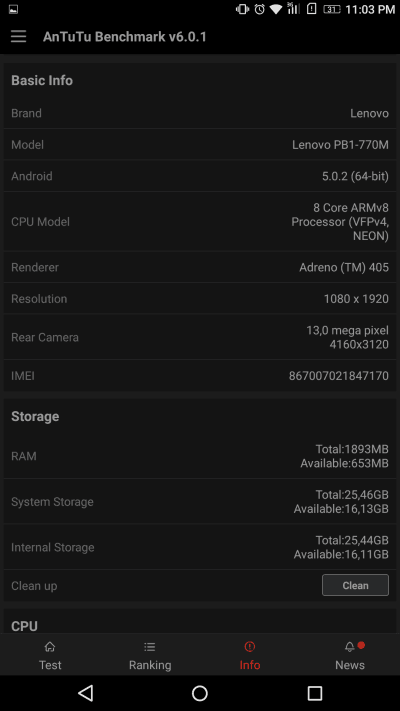Open the hamburger navigation menu
This screenshot has width=400, height=711.
18,37
